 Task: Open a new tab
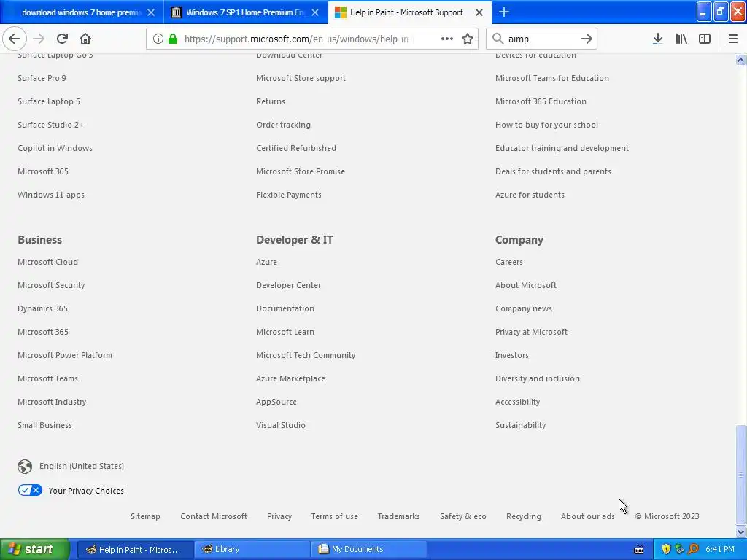(504, 12)
